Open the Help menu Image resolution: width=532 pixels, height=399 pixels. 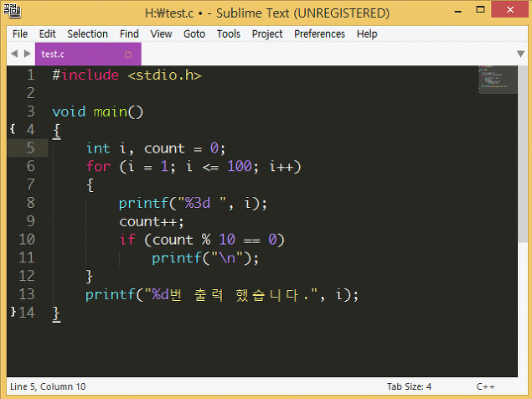pyautogui.click(x=367, y=34)
